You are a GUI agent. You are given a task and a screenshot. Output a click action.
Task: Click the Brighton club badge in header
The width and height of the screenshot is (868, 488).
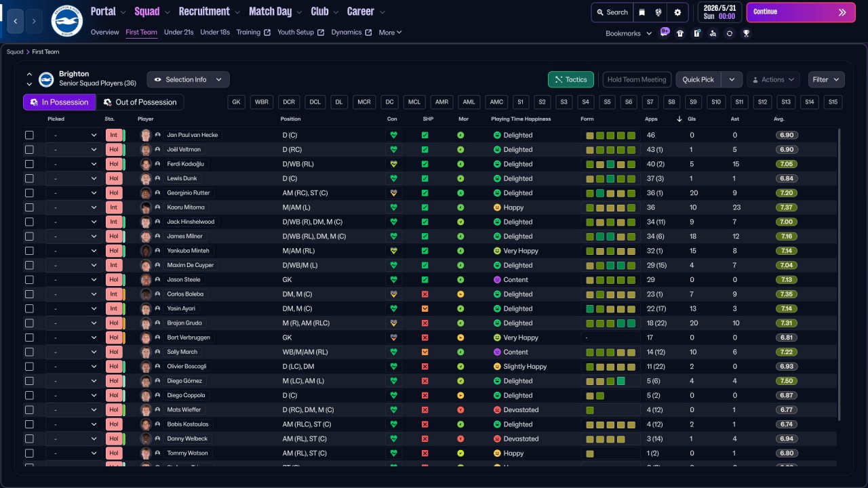[x=66, y=21]
